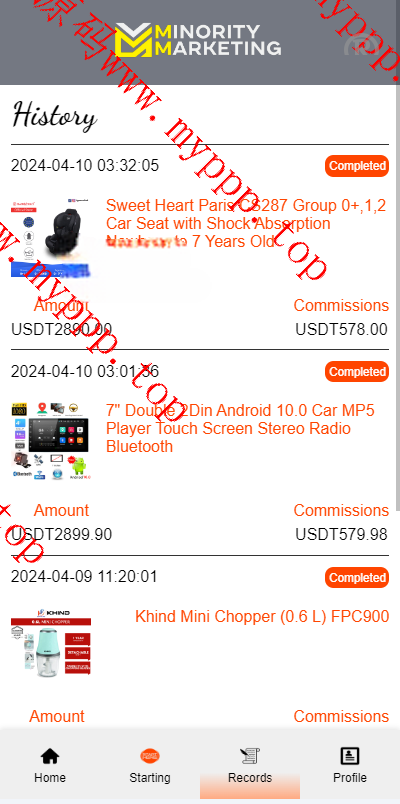The width and height of the screenshot is (400, 804).
Task: Open the car seat product thumbnail
Action: pyautogui.click(x=51, y=238)
